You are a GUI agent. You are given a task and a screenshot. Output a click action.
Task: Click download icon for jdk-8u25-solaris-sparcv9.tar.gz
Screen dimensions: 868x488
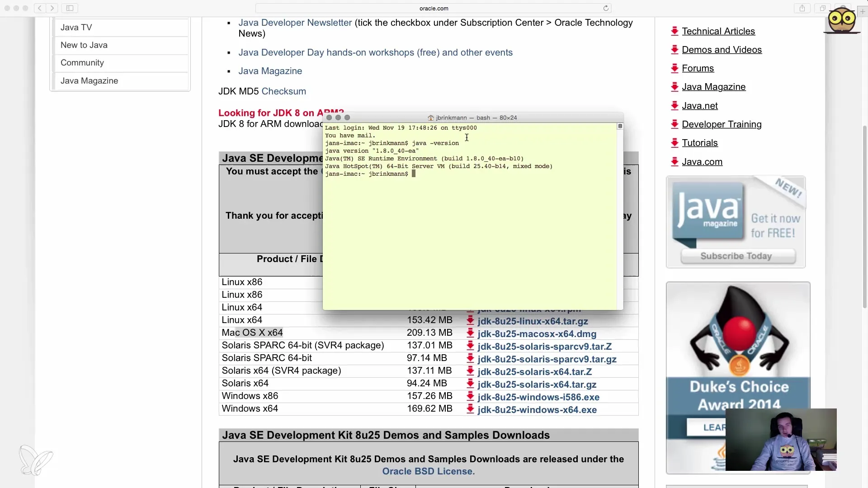[470, 359]
